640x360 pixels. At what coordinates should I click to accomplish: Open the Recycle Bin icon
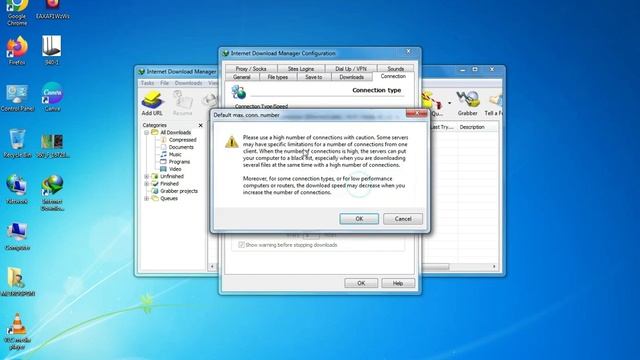point(17,144)
